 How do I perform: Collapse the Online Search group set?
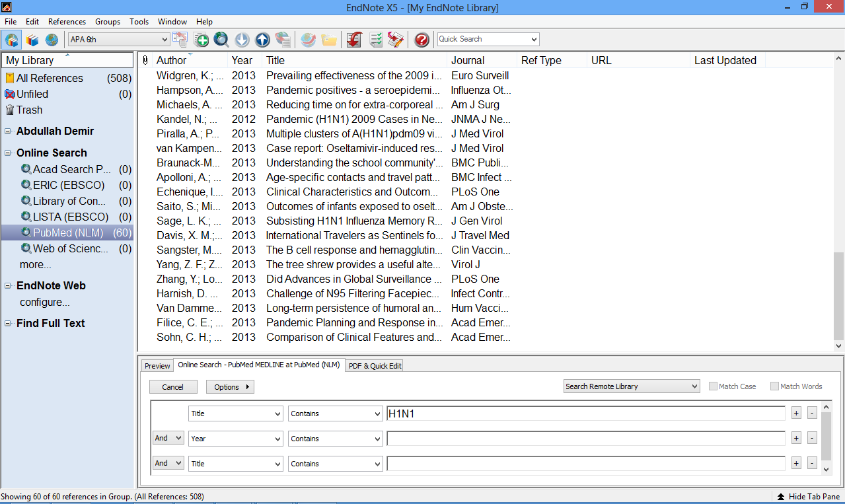pyautogui.click(x=8, y=153)
